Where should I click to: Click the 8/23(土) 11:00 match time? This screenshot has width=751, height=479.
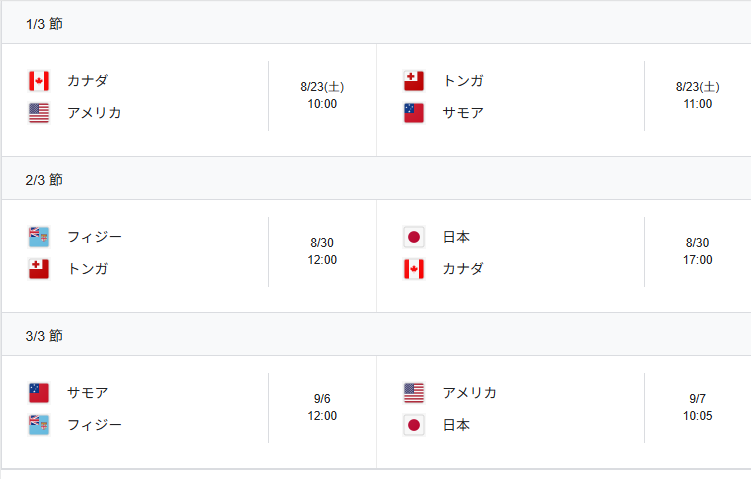point(697,95)
